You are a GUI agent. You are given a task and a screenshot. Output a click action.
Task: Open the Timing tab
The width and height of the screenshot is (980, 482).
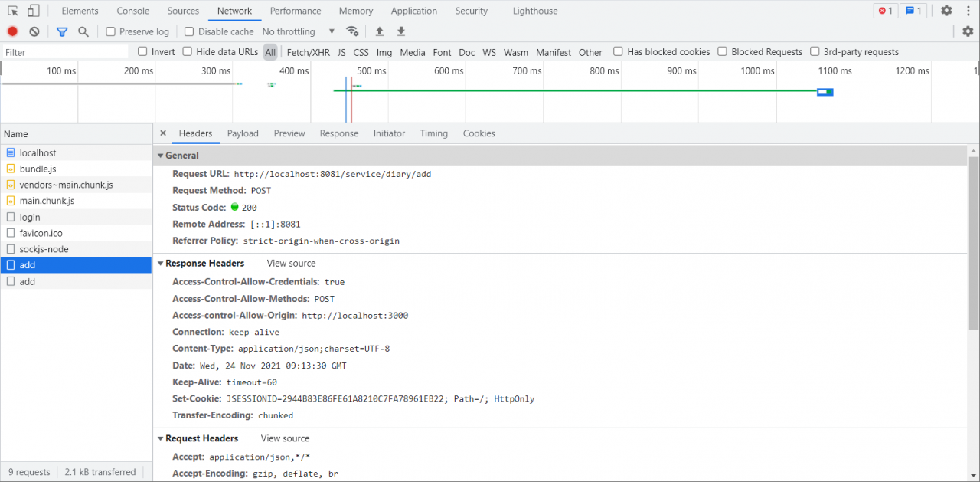(434, 133)
